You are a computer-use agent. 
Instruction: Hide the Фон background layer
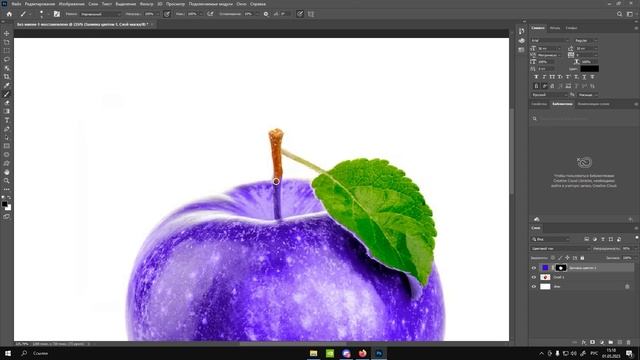tap(534, 287)
